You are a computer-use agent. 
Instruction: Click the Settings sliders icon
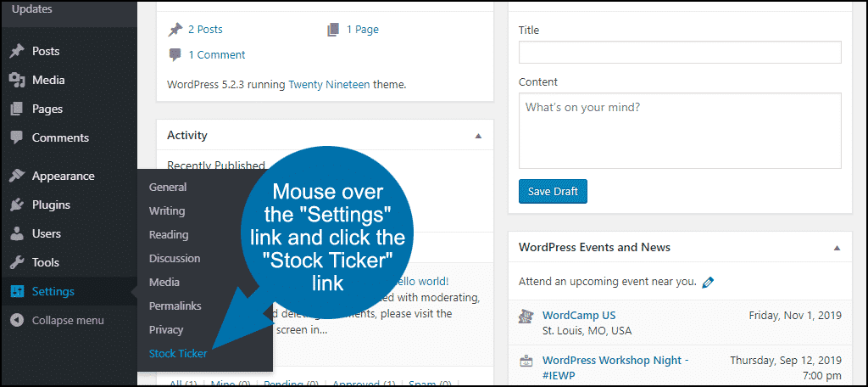(17, 291)
